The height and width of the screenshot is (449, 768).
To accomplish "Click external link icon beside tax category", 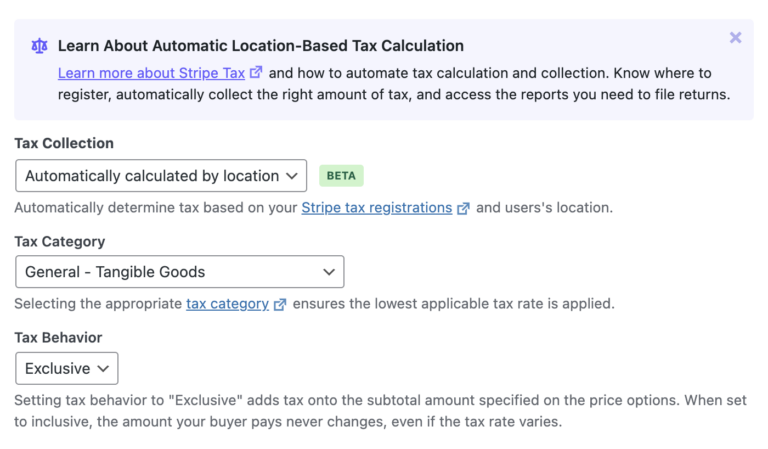I will 280,305.
